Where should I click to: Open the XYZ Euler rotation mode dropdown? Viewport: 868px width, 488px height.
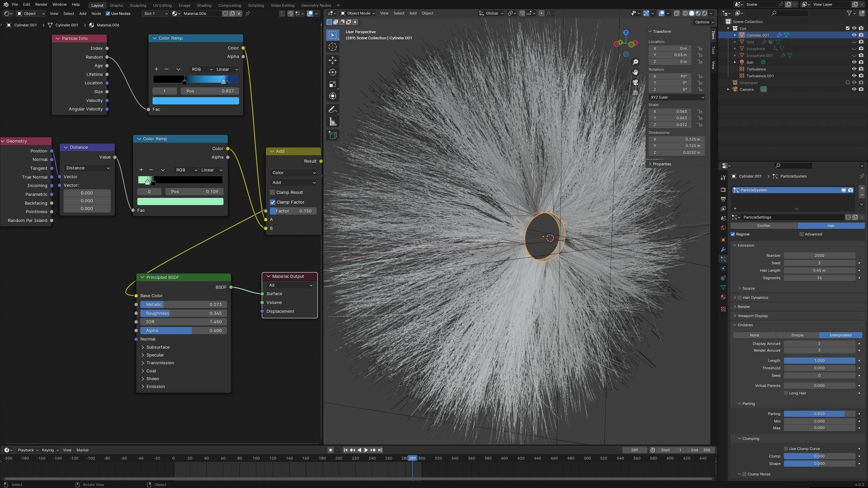[x=677, y=97]
